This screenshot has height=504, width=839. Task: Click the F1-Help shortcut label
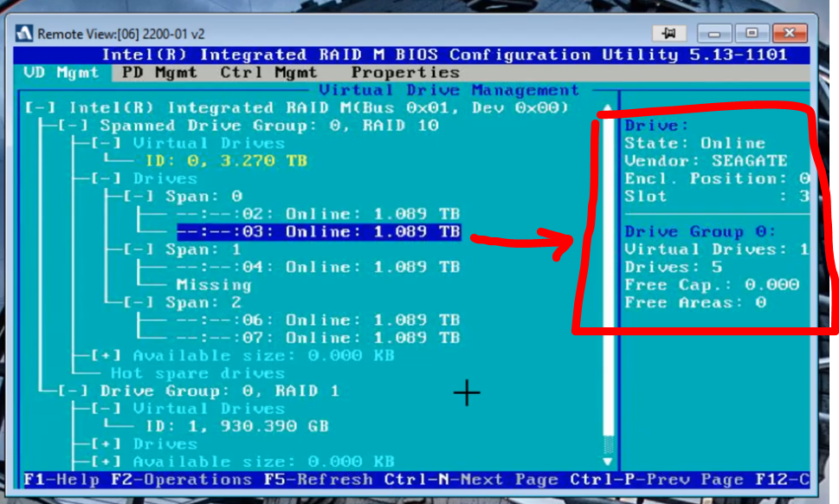[62, 480]
